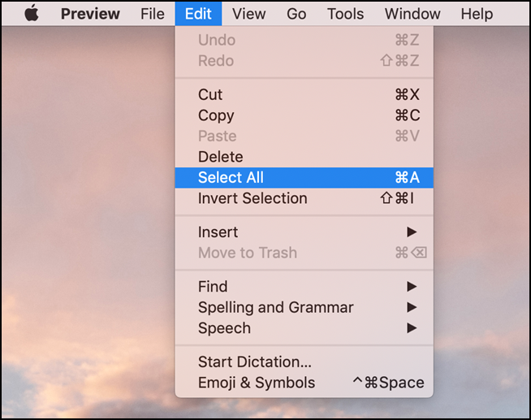Screen dimensions: 531x420
Task: Expand Spelling and Grammar submenu
Action: click(x=304, y=307)
